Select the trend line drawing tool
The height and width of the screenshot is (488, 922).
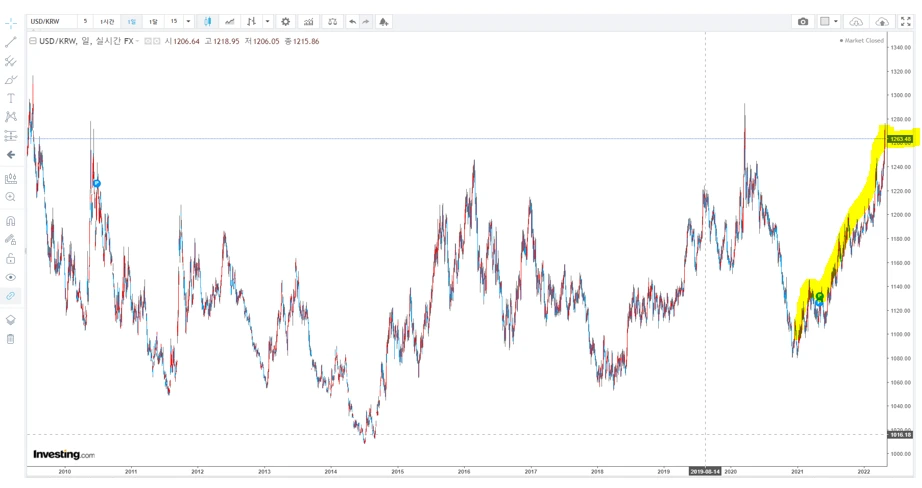pos(11,42)
